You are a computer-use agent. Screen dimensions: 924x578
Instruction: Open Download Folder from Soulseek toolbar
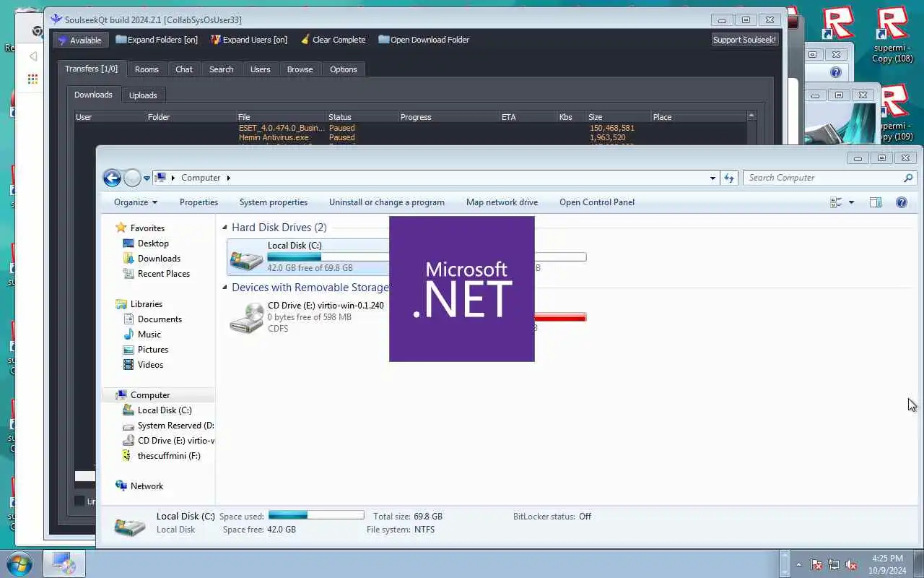(424, 40)
